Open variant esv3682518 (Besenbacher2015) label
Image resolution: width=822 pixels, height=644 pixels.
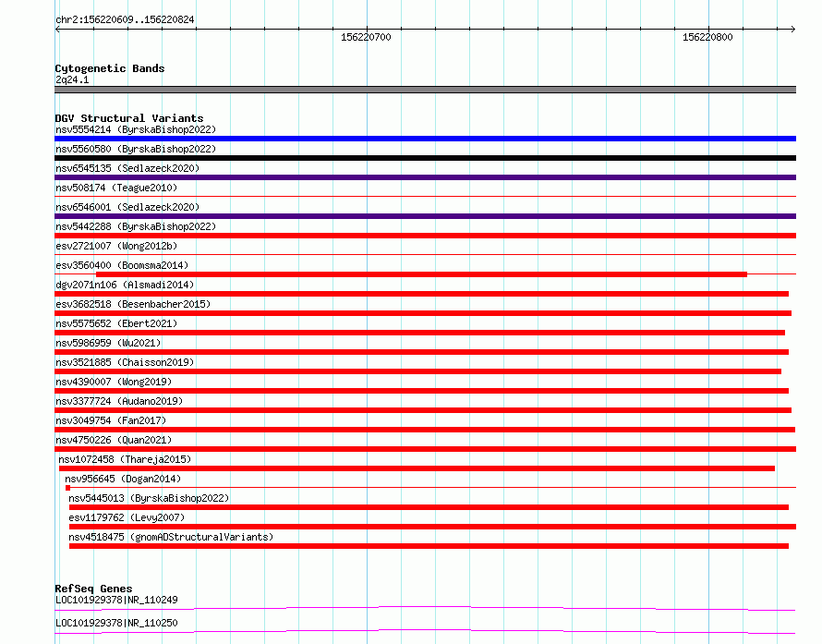(x=133, y=304)
